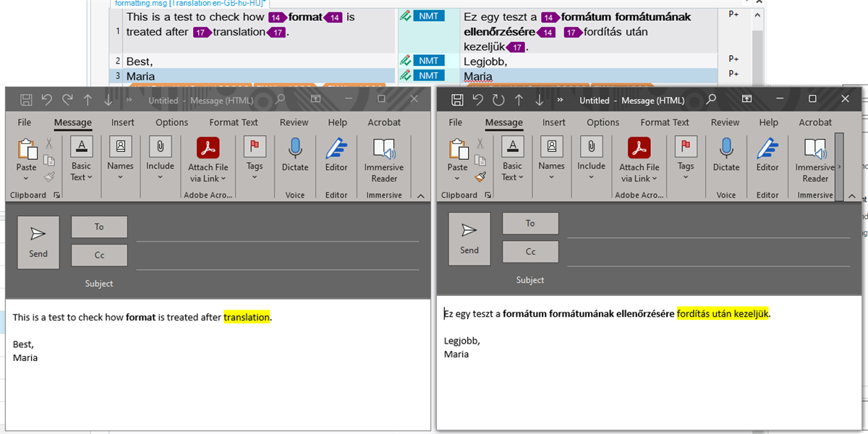
Task: Open the File tab in left window
Action: coord(25,122)
